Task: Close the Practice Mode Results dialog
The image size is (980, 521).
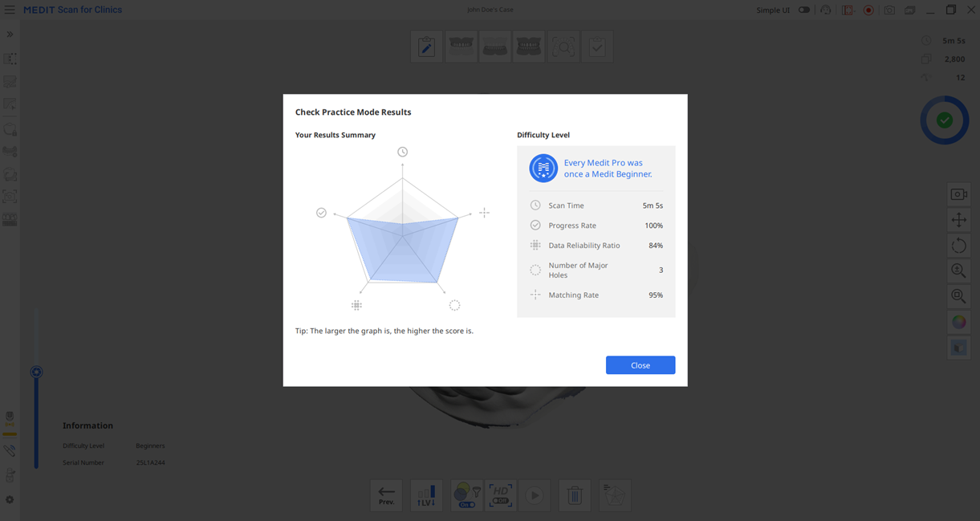Action: 640,365
